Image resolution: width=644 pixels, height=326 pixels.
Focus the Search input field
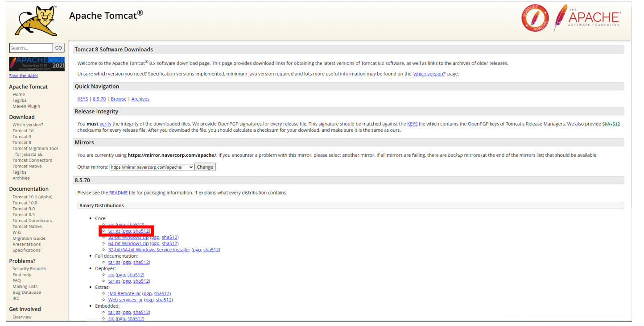click(x=31, y=48)
